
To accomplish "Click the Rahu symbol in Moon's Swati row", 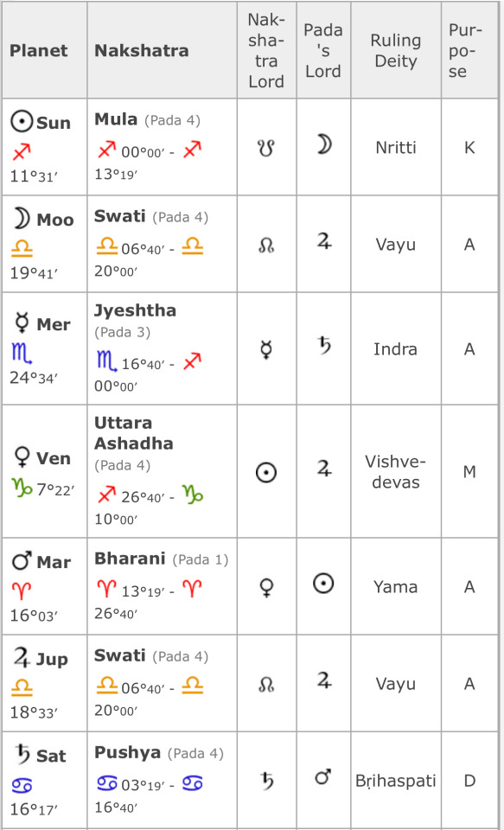I will (x=266, y=245).
